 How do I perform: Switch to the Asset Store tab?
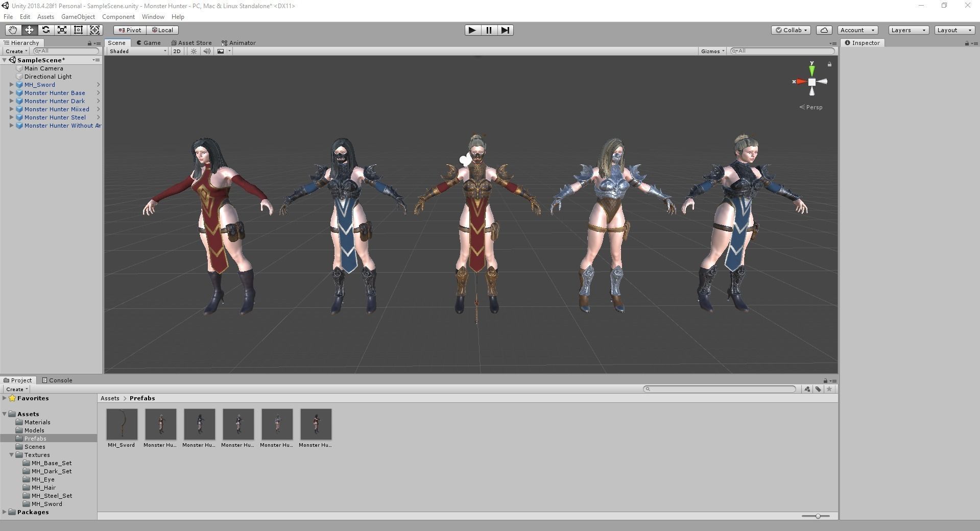(192, 43)
